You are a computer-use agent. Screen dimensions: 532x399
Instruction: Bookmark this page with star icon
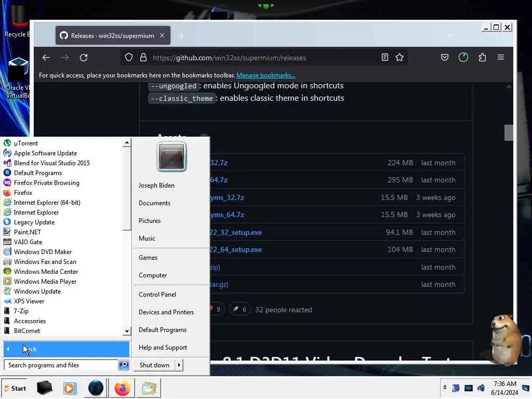[400, 57]
